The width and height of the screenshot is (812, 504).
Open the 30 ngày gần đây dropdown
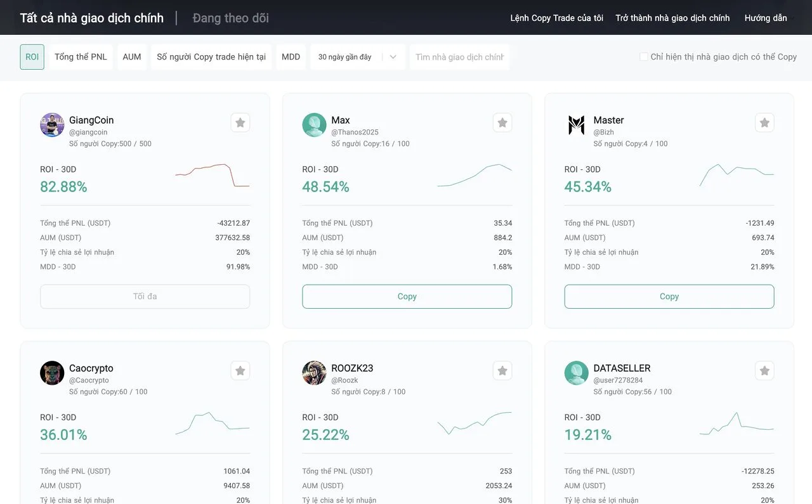pyautogui.click(x=357, y=57)
